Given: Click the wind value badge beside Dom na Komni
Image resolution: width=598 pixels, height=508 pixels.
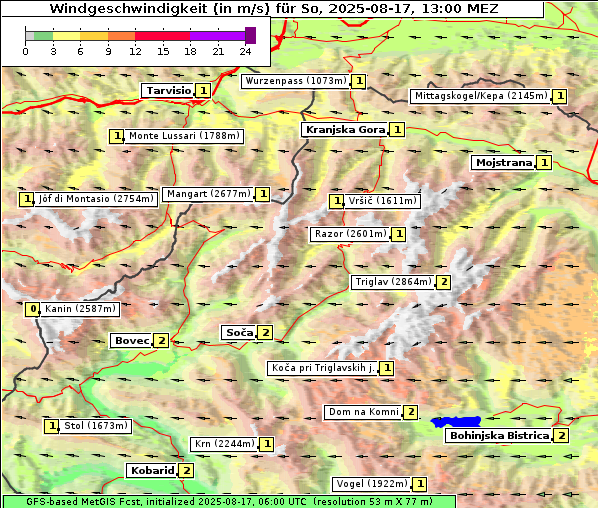Looking at the screenshot, I should click(x=411, y=412).
